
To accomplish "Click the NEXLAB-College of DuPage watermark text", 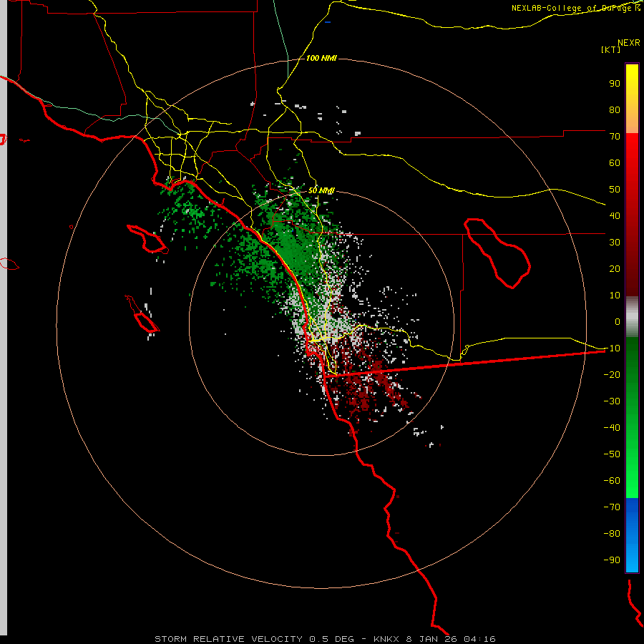I will coord(575,8).
